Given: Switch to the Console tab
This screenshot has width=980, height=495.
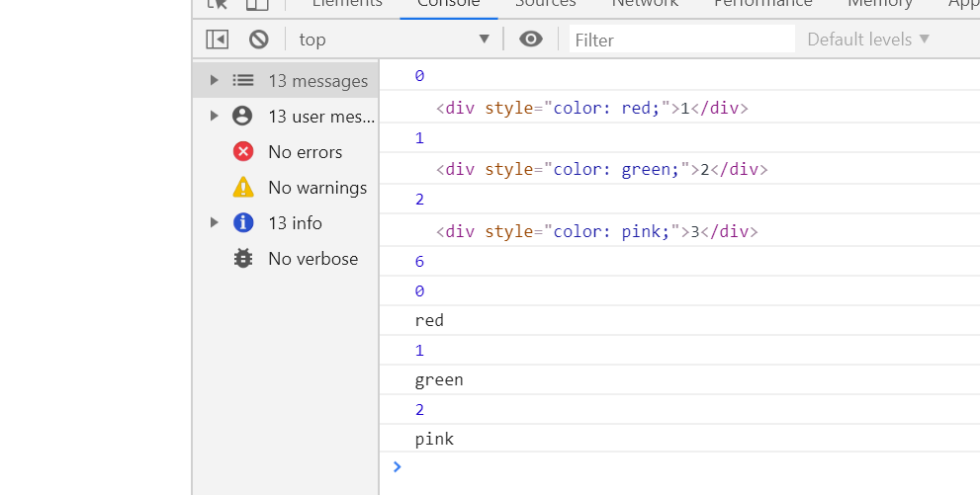Looking at the screenshot, I should coord(449,5).
